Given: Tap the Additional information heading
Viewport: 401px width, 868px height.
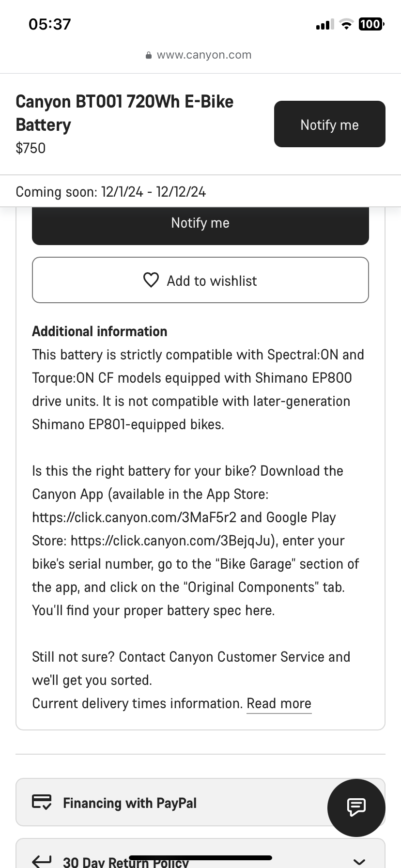Looking at the screenshot, I should [100, 331].
